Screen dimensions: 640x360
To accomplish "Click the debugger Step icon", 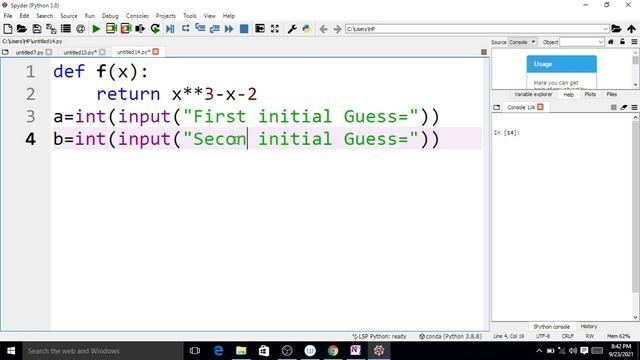I will coord(185,29).
